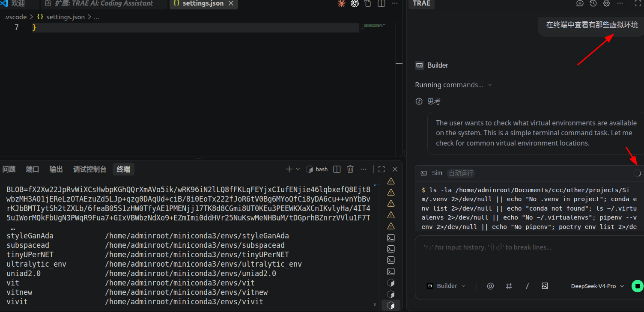Open the Builder agent selector dropdown
Image resolution: width=644 pixels, height=312 pixels.
[446, 286]
